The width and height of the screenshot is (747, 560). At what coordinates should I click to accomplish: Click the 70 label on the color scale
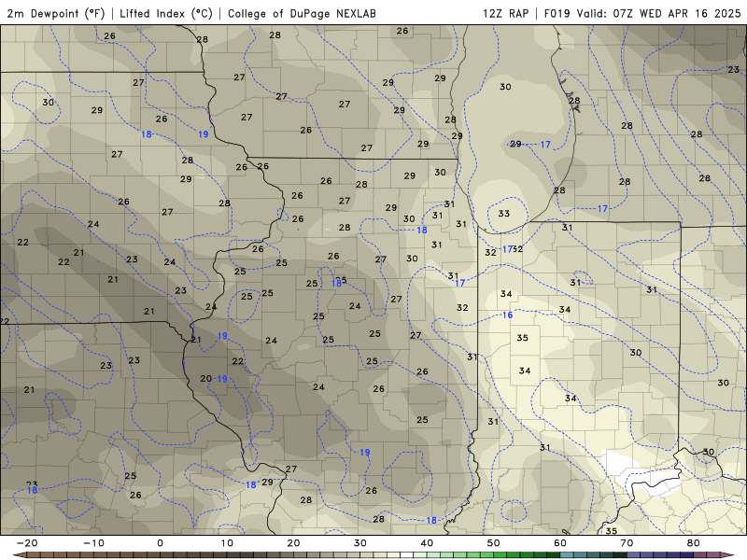[627, 543]
